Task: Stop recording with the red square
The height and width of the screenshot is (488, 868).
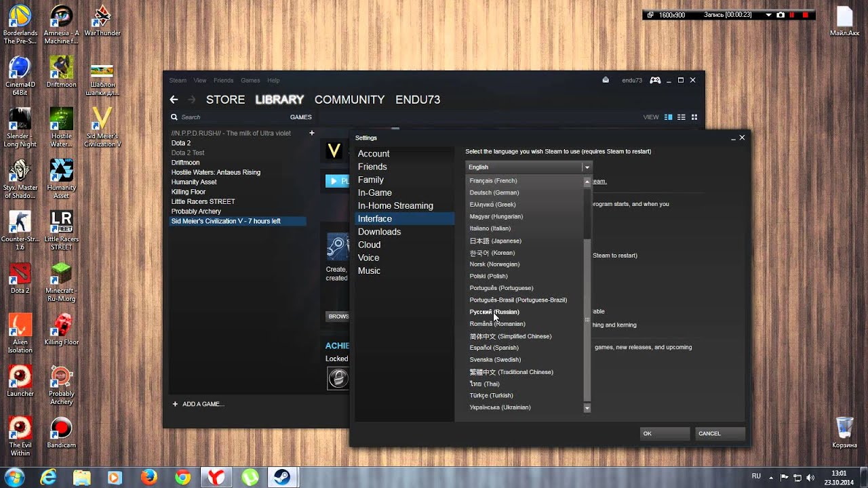Action: (x=805, y=15)
